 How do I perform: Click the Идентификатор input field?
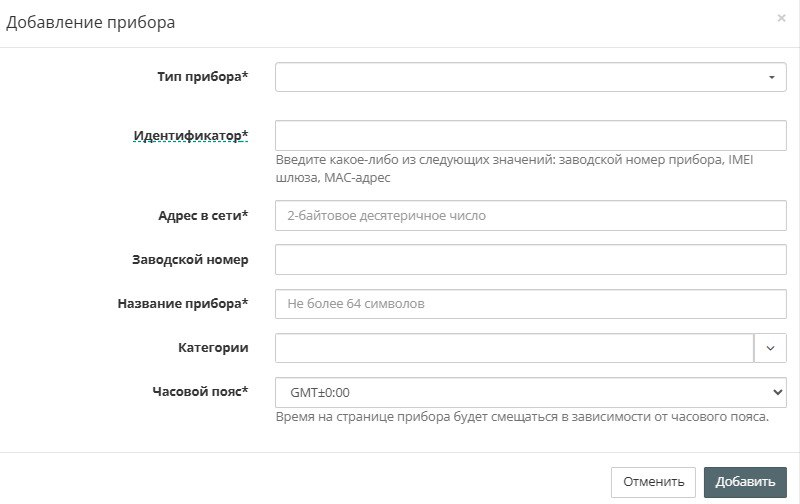click(x=530, y=135)
